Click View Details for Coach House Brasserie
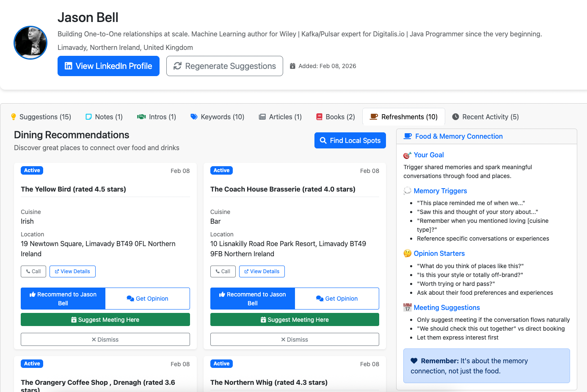587x392 pixels. pyautogui.click(x=262, y=271)
